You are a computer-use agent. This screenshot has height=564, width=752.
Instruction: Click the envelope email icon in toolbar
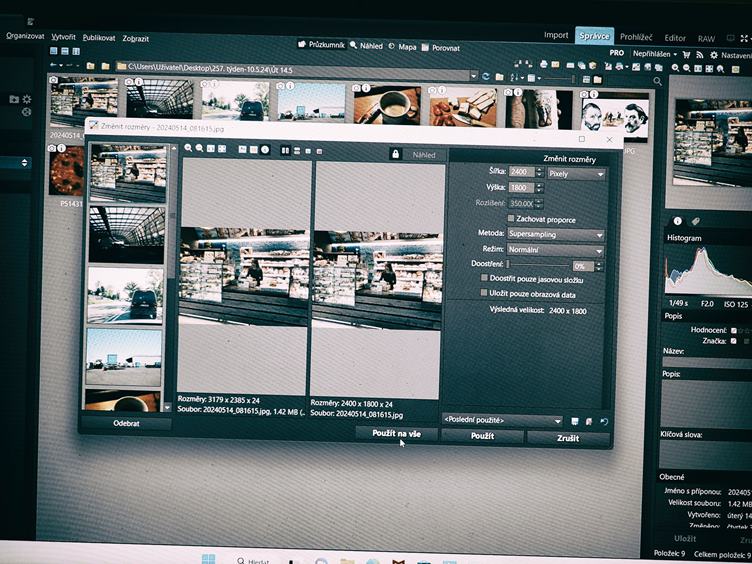tap(555, 64)
